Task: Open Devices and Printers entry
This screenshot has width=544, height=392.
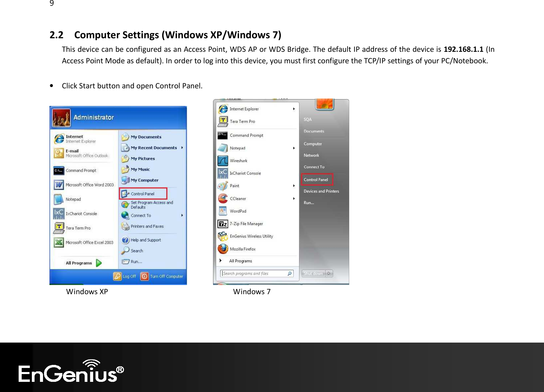Action: pos(321,191)
